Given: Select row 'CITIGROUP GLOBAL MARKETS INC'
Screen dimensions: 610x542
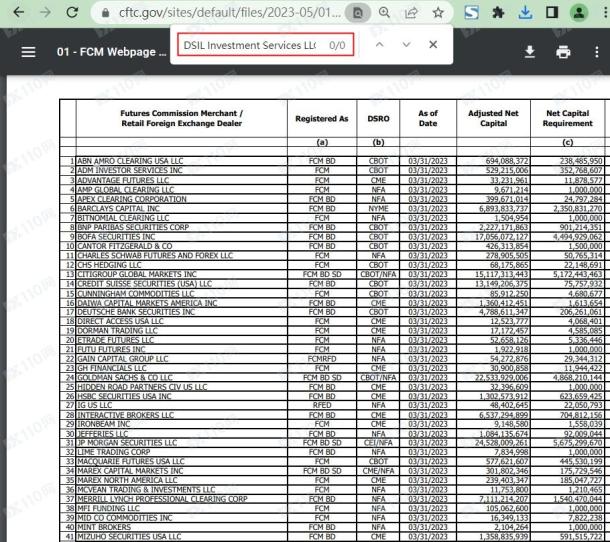Looking at the screenshot, I should pos(332,274).
